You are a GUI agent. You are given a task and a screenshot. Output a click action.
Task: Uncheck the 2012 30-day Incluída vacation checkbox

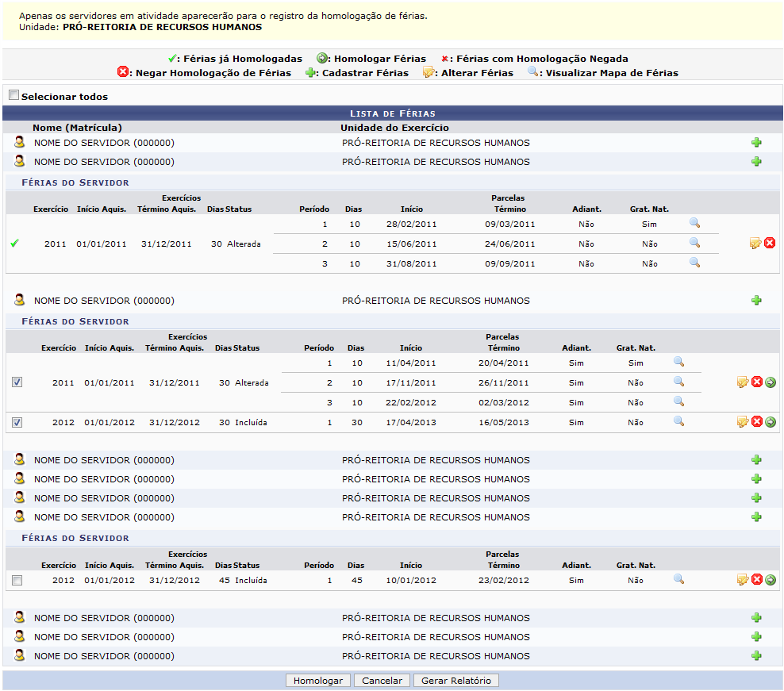pyautogui.click(x=17, y=422)
